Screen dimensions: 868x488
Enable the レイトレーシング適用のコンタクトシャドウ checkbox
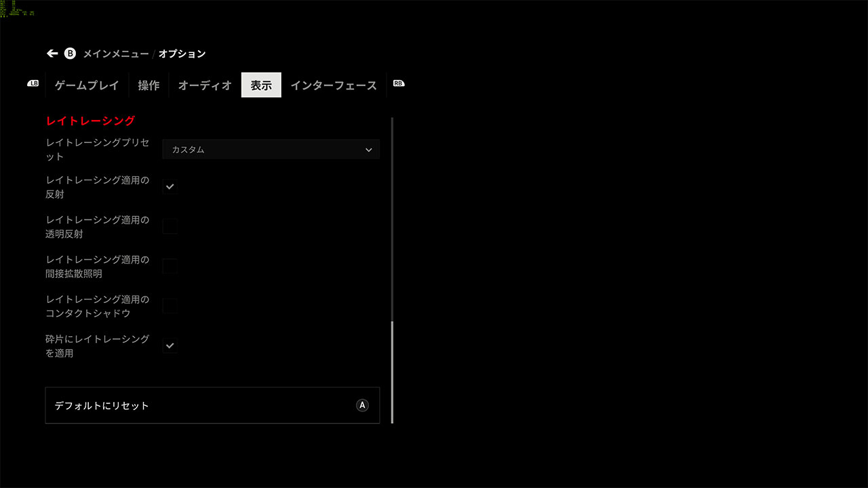click(170, 306)
